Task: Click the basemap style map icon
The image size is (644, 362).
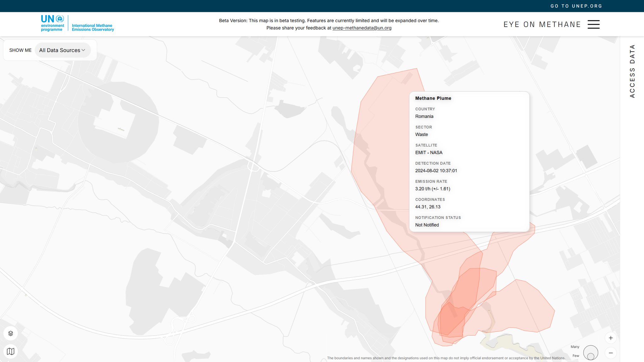Action: click(x=11, y=351)
